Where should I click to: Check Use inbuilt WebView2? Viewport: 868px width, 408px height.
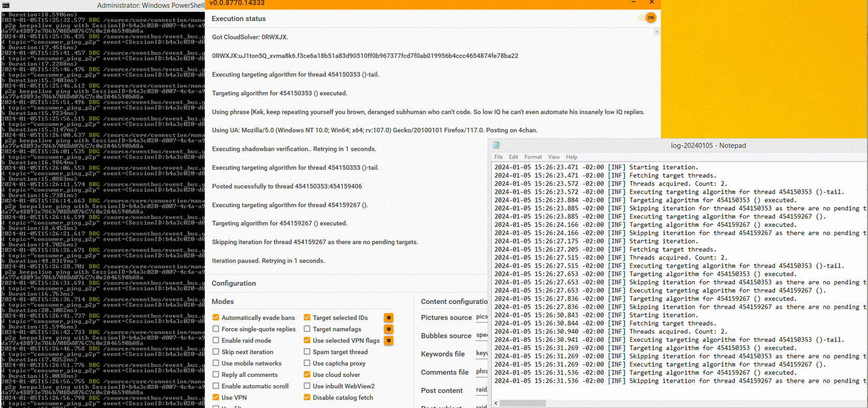coord(307,386)
